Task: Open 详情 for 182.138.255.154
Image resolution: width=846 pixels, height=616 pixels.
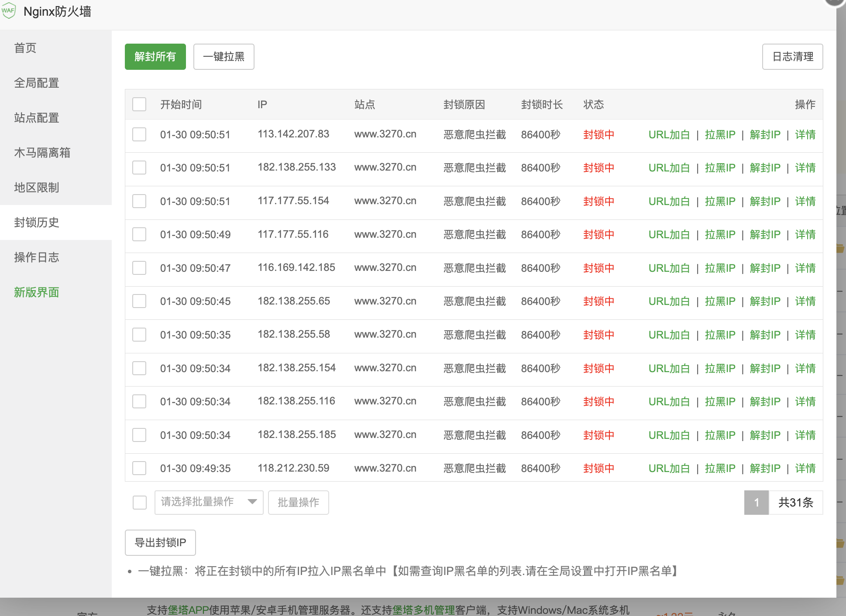Action: (x=805, y=368)
